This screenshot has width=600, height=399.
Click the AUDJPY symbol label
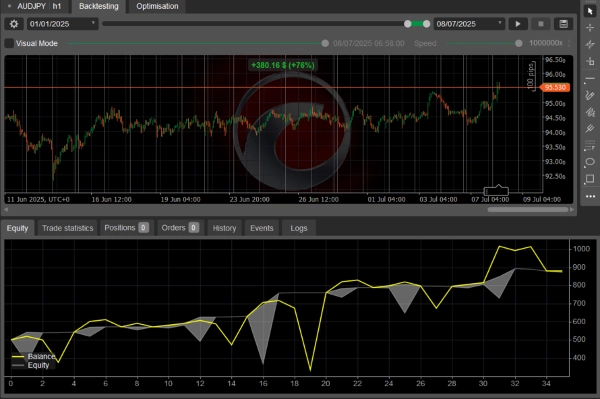pyautogui.click(x=31, y=6)
